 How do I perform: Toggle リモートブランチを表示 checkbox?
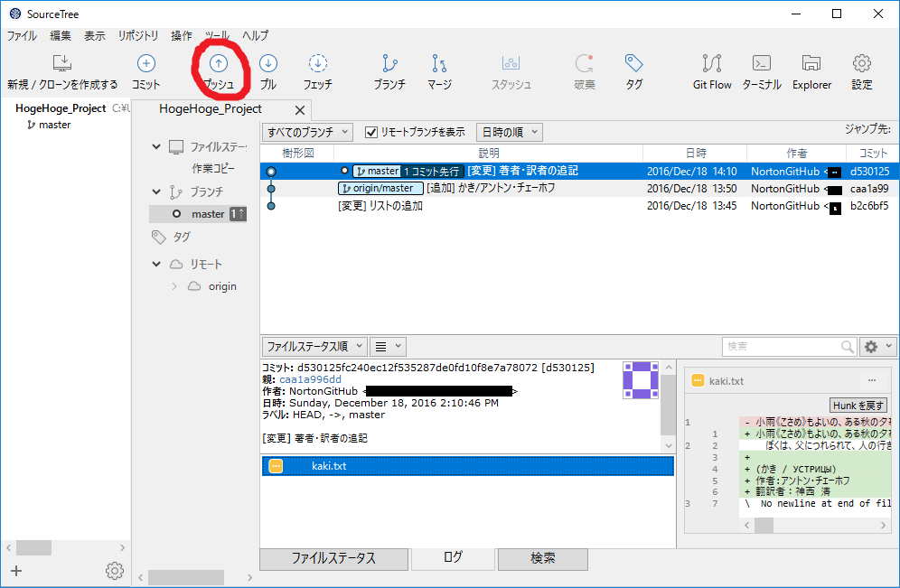pyautogui.click(x=371, y=133)
